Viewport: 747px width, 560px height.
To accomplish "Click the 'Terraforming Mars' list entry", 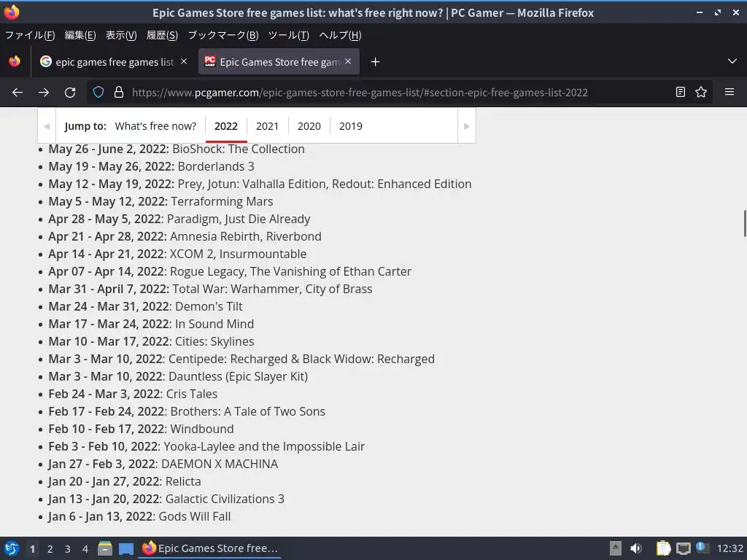I will point(222,201).
